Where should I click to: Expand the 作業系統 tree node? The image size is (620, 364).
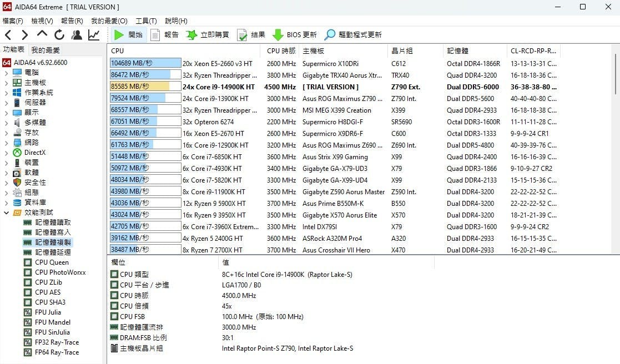point(6,93)
